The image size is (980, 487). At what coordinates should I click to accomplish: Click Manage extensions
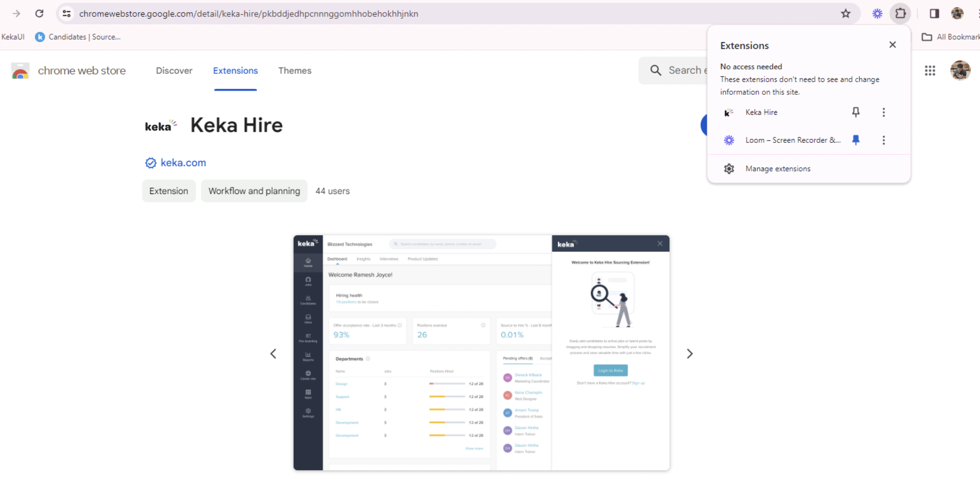(x=777, y=169)
